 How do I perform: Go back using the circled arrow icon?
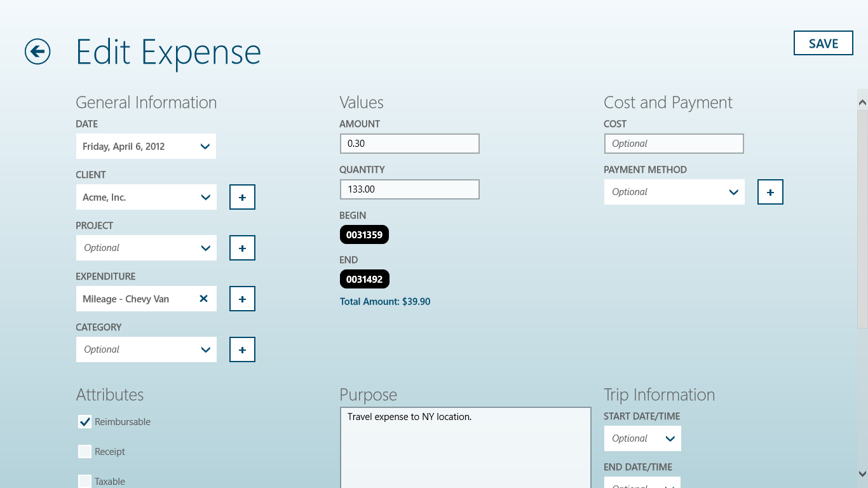tap(37, 51)
